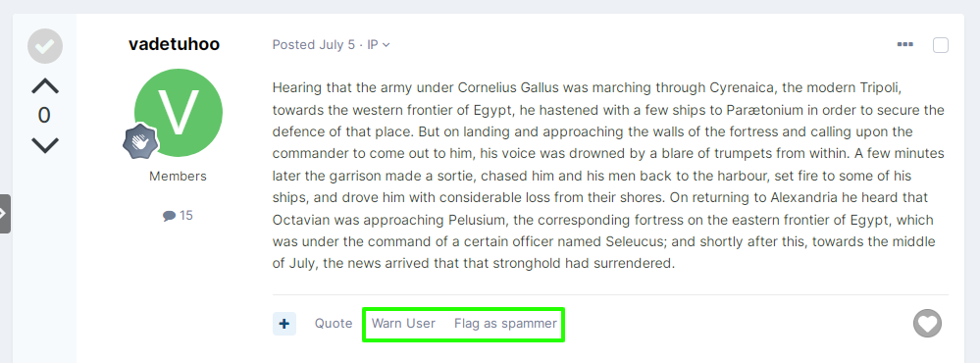
Task: Downvote the post with down arrow
Action: coord(45,145)
